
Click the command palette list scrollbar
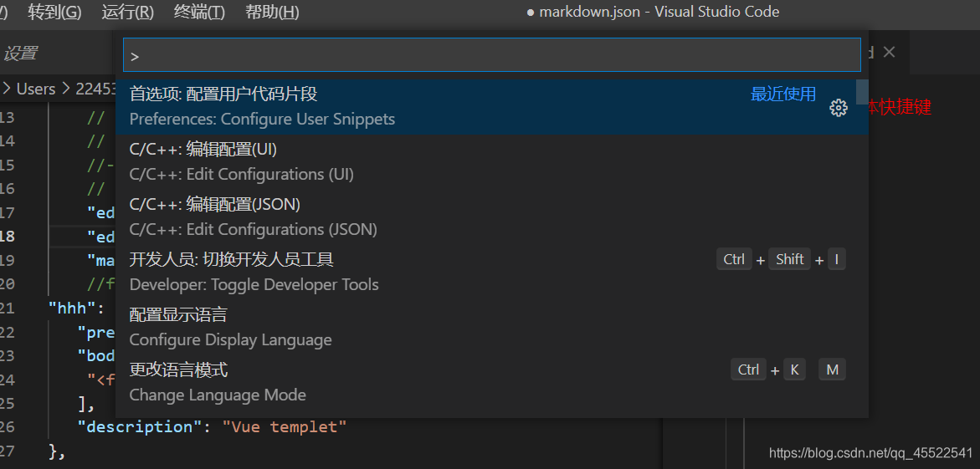point(862,92)
